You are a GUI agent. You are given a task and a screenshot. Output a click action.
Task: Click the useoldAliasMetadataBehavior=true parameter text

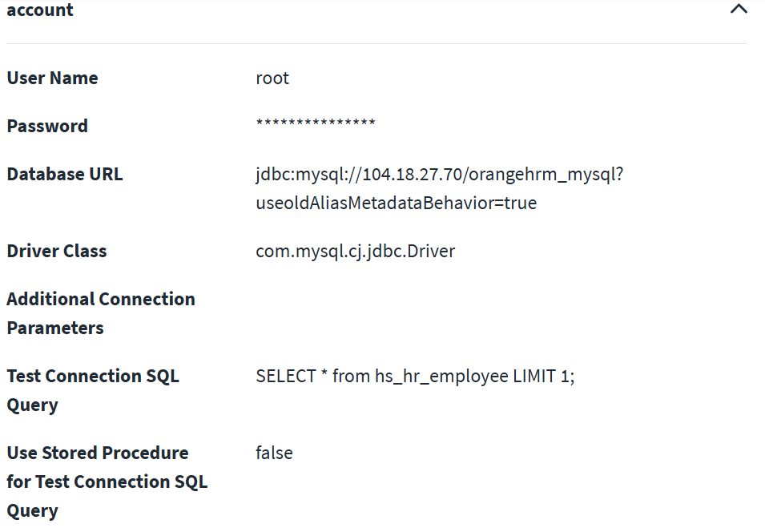(396, 203)
